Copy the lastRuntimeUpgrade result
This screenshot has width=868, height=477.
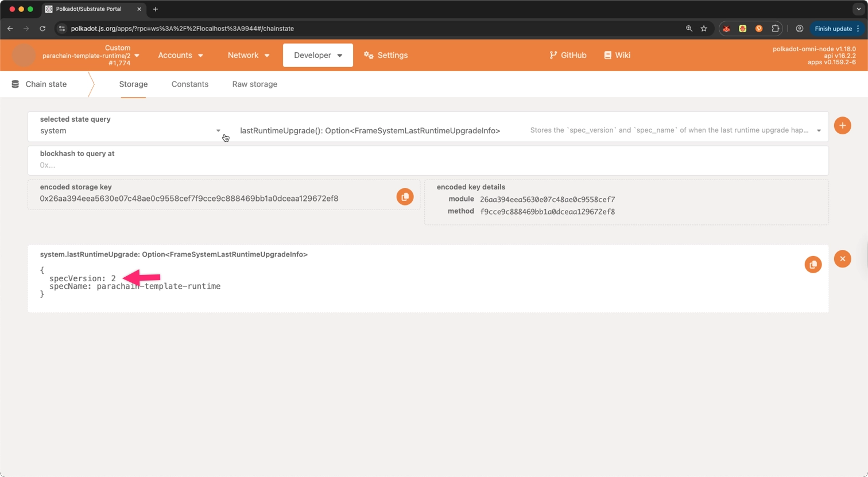pos(813,265)
